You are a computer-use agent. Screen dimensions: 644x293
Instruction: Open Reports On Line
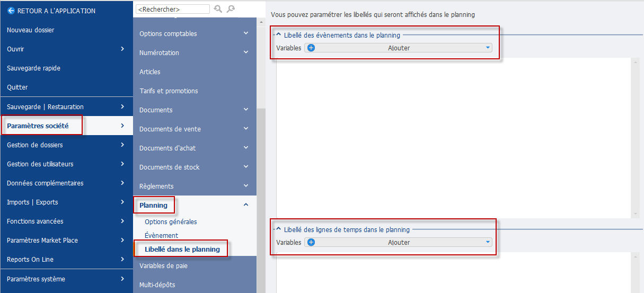click(x=66, y=259)
